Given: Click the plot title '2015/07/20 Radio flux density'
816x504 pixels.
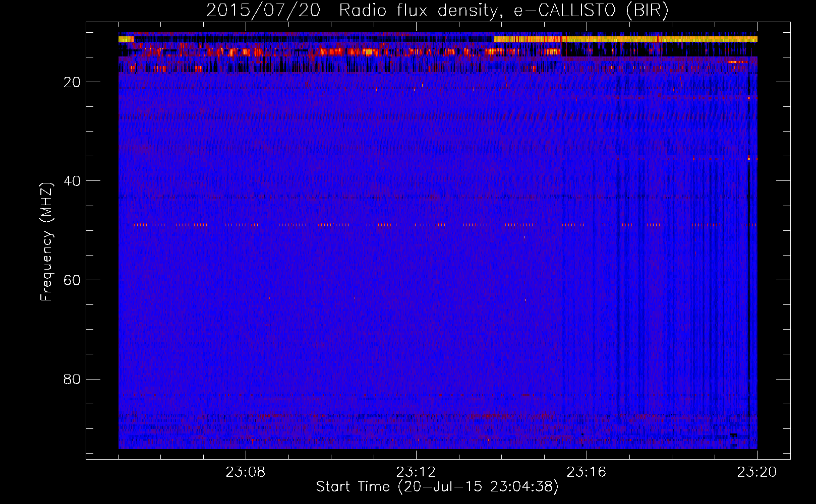Looking at the screenshot, I should pyautogui.click(x=437, y=11).
